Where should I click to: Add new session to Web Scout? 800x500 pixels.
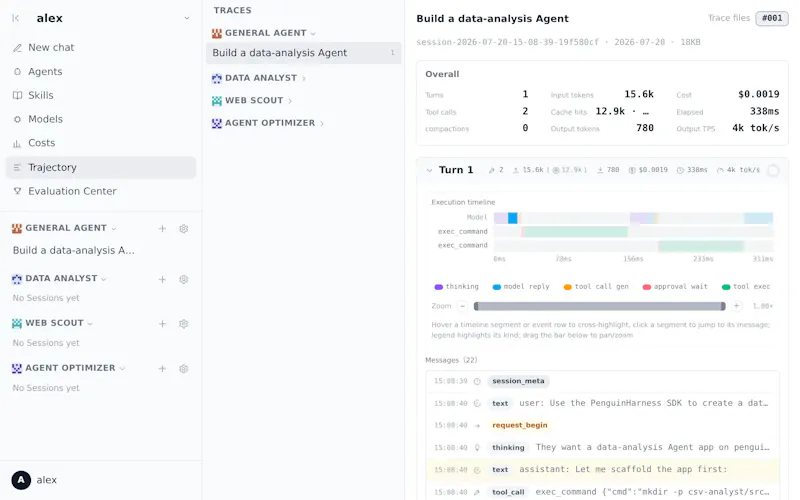pos(162,323)
